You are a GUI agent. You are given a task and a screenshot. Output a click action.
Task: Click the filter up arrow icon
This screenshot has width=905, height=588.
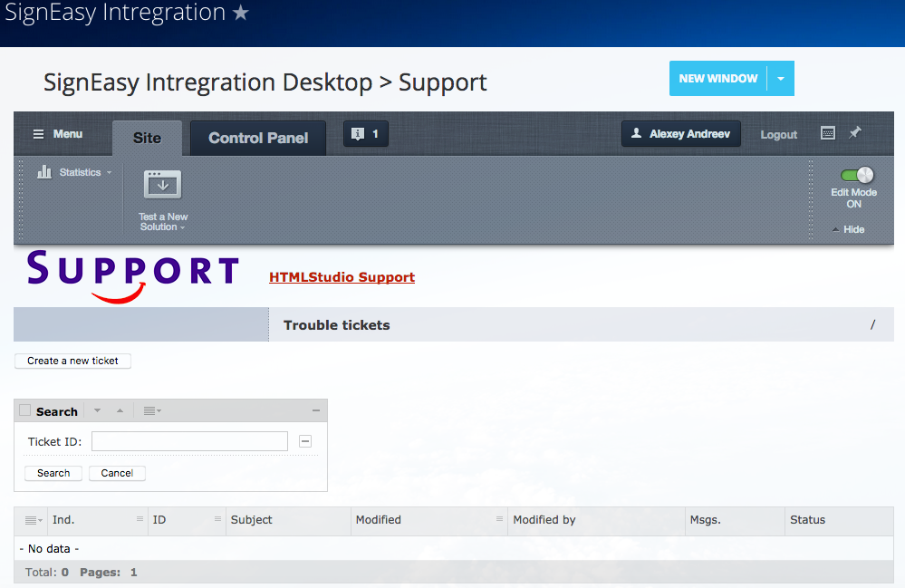[x=120, y=410]
